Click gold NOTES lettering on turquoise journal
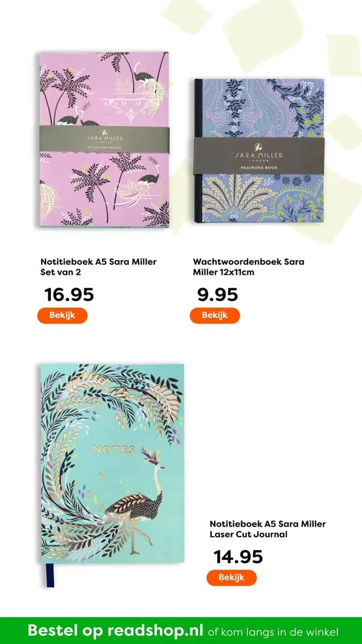Viewport: 362px width, 644px height. click(x=114, y=450)
